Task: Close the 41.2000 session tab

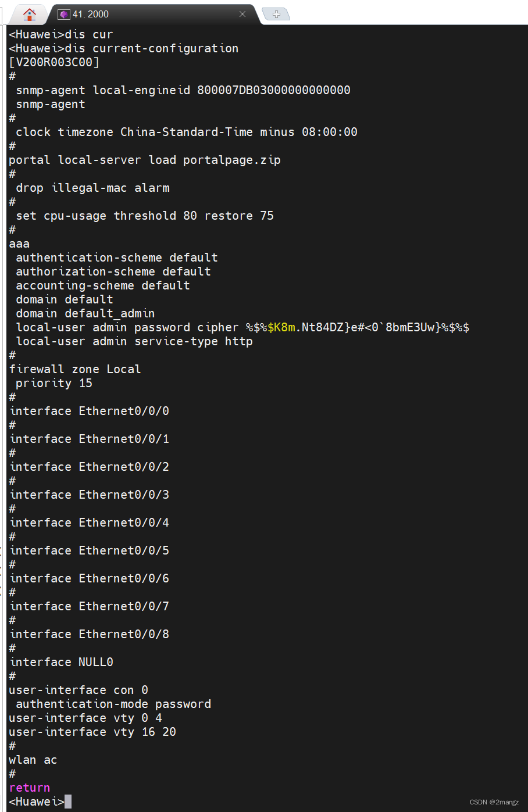Action: click(242, 13)
